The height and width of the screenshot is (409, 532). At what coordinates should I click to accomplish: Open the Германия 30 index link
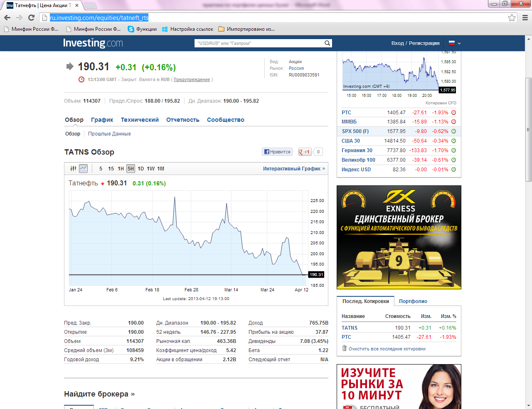(x=357, y=150)
